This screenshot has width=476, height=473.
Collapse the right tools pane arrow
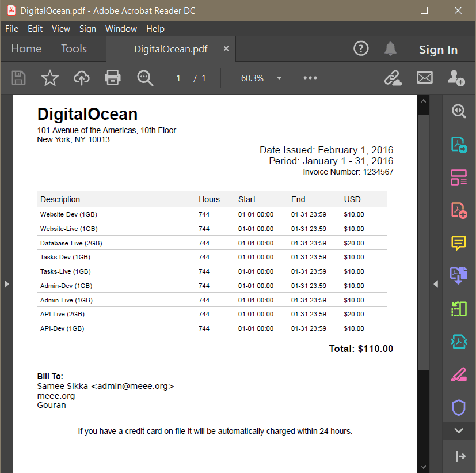click(x=436, y=283)
